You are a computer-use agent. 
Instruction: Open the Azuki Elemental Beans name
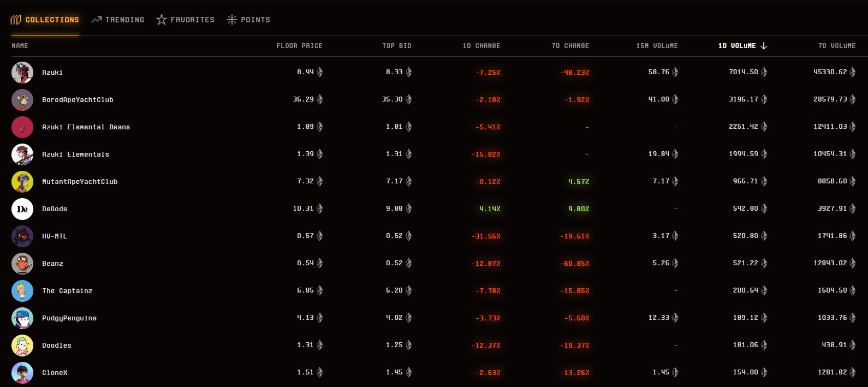[x=86, y=127]
